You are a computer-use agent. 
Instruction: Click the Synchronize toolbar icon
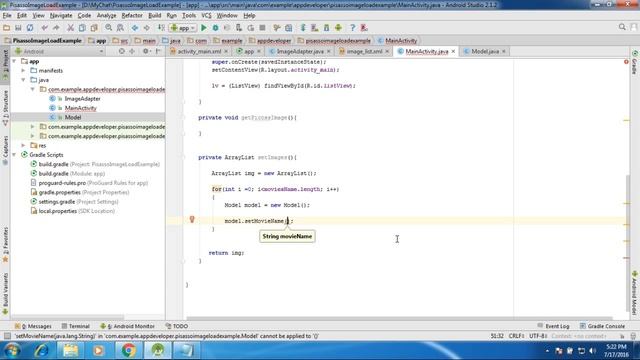pyautogui.click(x=30, y=28)
